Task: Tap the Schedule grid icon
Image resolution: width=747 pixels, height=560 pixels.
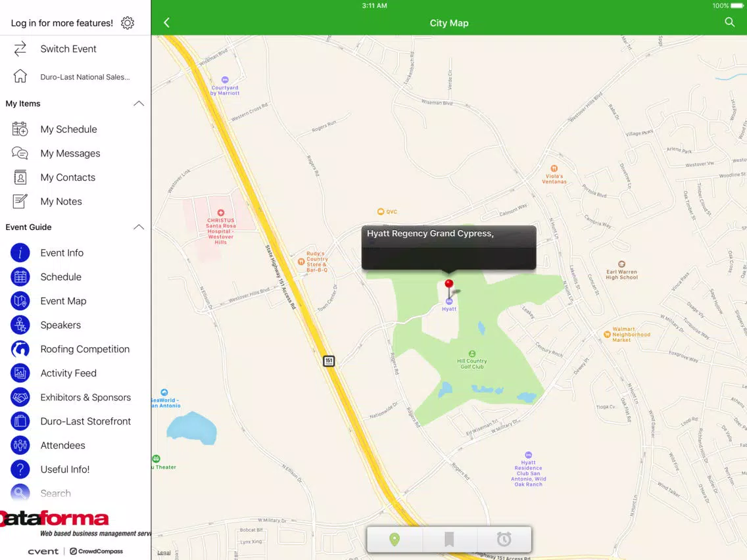Action: (x=20, y=277)
